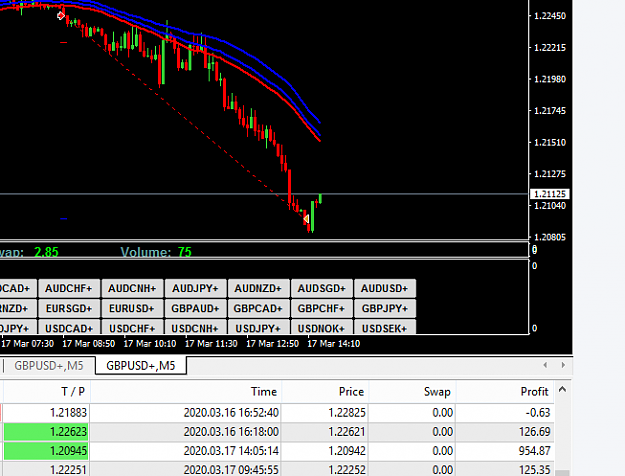
Task: Switch chart to EURUSD+
Action: pyautogui.click(x=132, y=309)
